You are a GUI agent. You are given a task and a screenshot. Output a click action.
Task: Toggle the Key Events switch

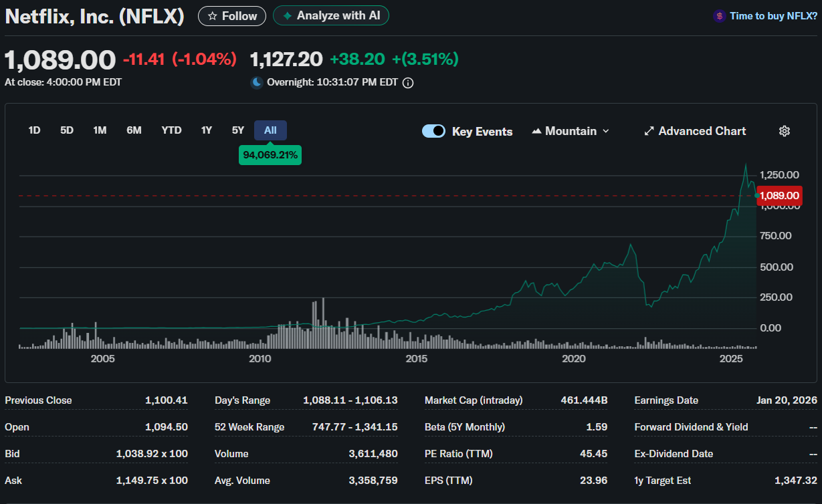[433, 131]
